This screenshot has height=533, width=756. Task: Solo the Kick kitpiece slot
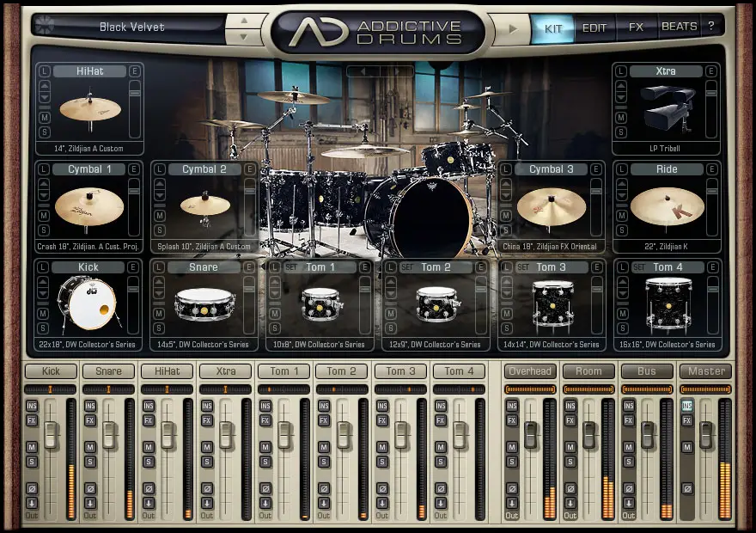pyautogui.click(x=42, y=328)
